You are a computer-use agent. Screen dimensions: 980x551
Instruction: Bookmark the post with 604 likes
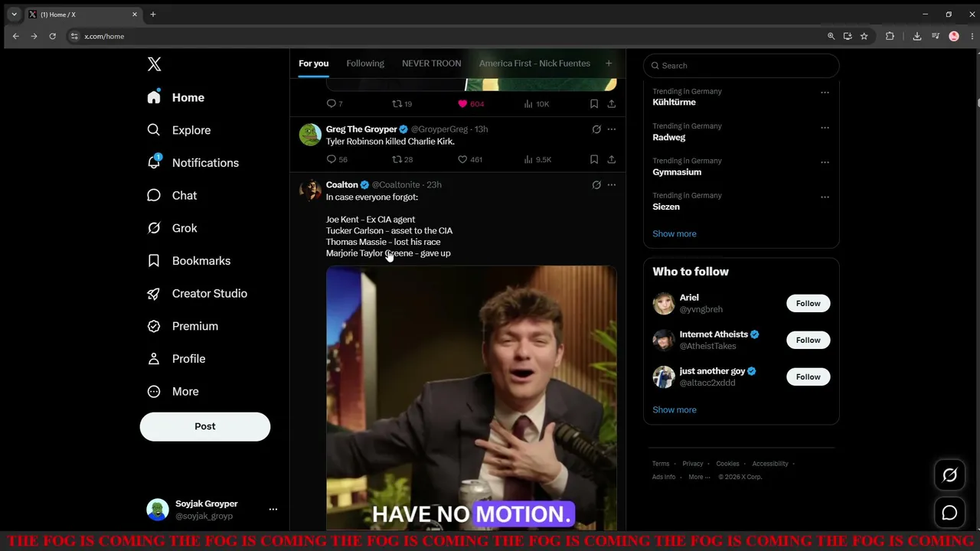pyautogui.click(x=593, y=103)
